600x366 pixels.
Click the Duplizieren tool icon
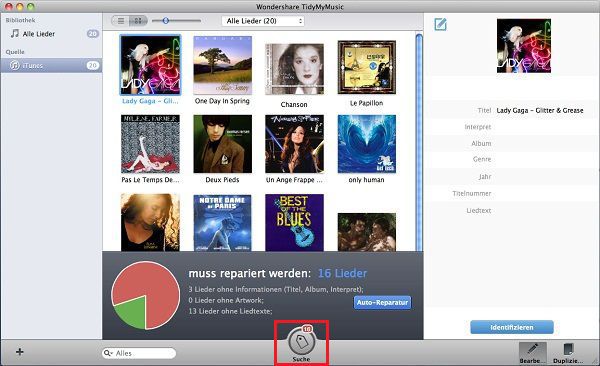point(568,353)
